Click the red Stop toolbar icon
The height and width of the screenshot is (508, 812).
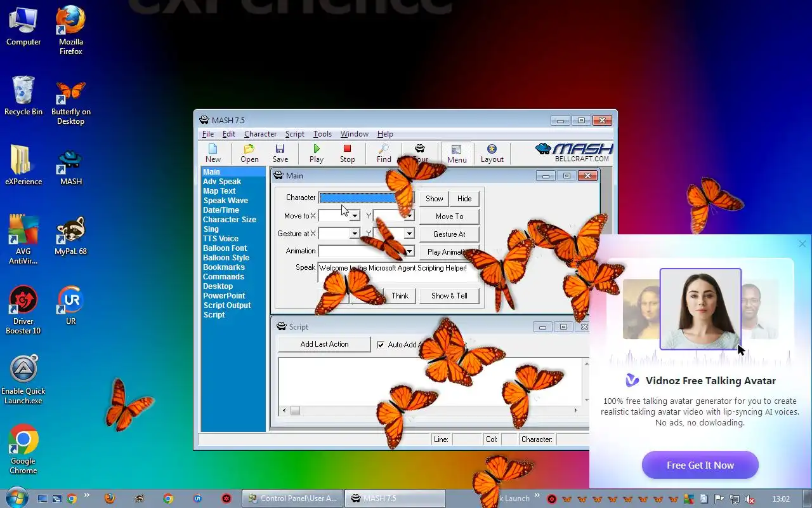pyautogui.click(x=347, y=154)
